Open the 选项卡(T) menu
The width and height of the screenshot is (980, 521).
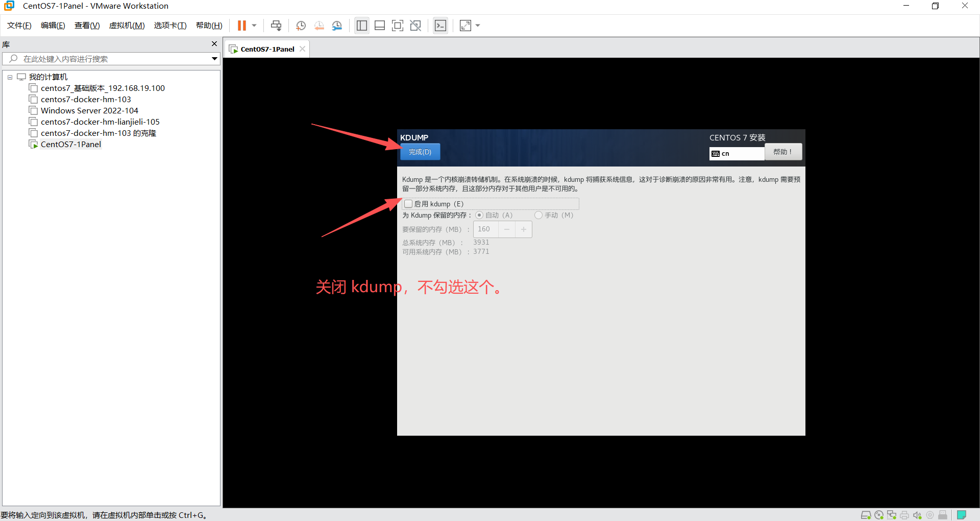[x=170, y=26]
